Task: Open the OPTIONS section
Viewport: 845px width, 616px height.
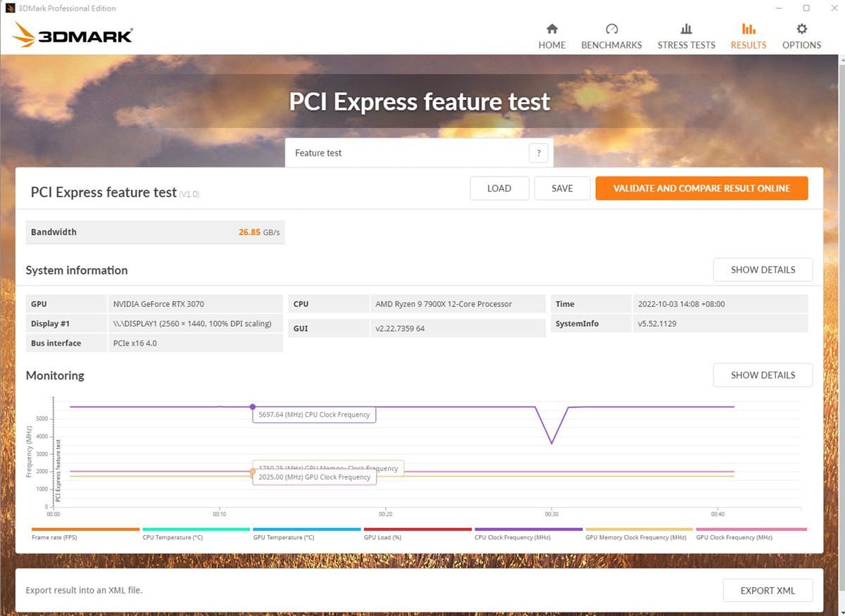Action: 801,37
